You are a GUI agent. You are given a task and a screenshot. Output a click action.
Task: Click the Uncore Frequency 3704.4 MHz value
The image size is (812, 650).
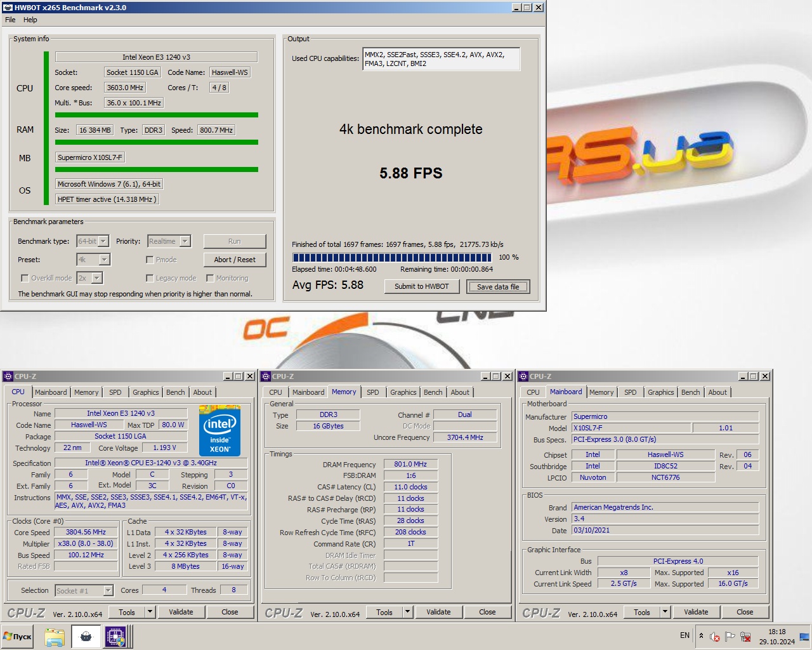tap(465, 437)
